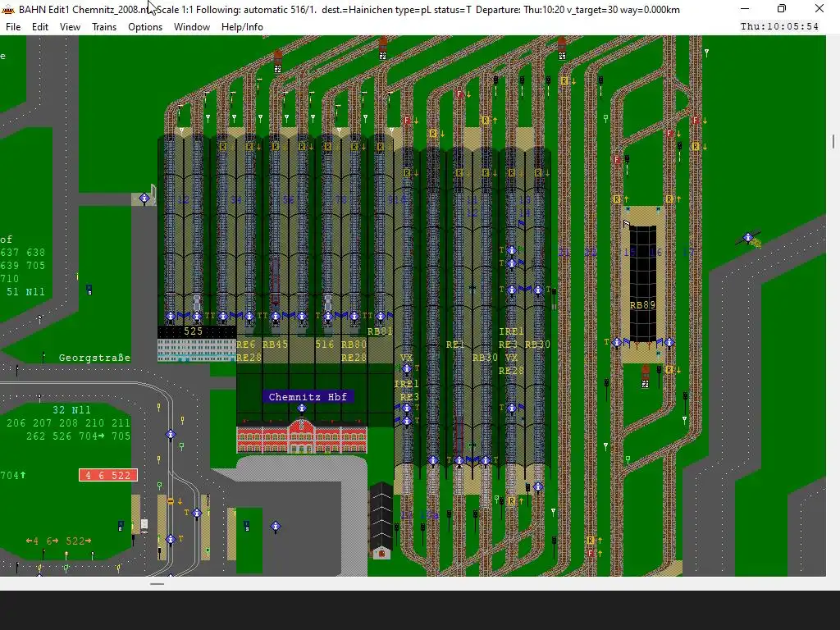Click the 206 207 208 210 211 text
The image size is (840, 630).
point(69,423)
